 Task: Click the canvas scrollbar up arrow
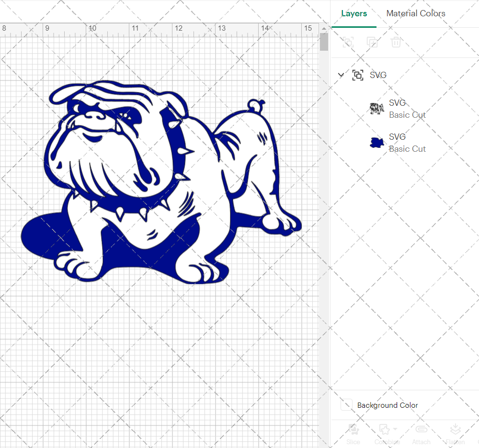[324, 28]
